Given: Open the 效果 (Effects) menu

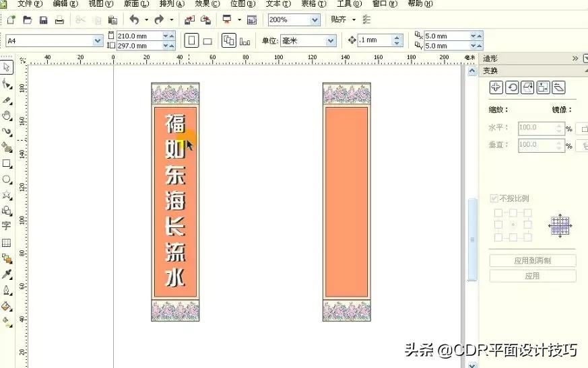Looking at the screenshot, I should [x=207, y=4].
